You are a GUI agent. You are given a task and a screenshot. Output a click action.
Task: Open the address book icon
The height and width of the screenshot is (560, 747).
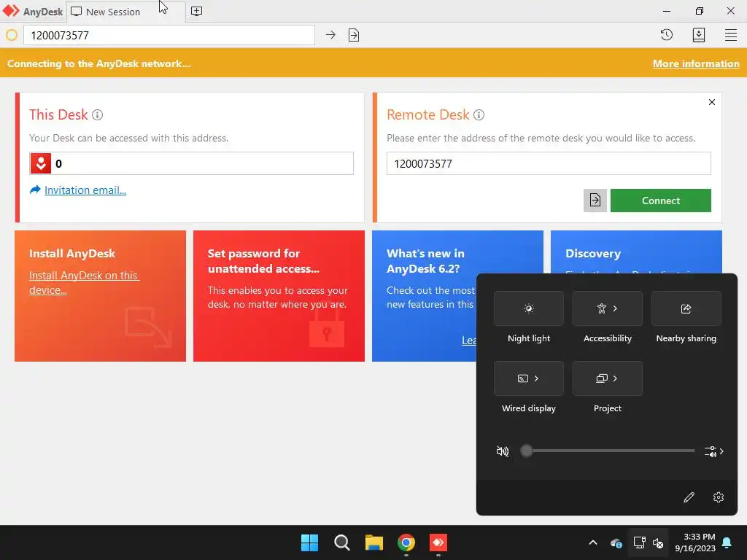click(698, 35)
